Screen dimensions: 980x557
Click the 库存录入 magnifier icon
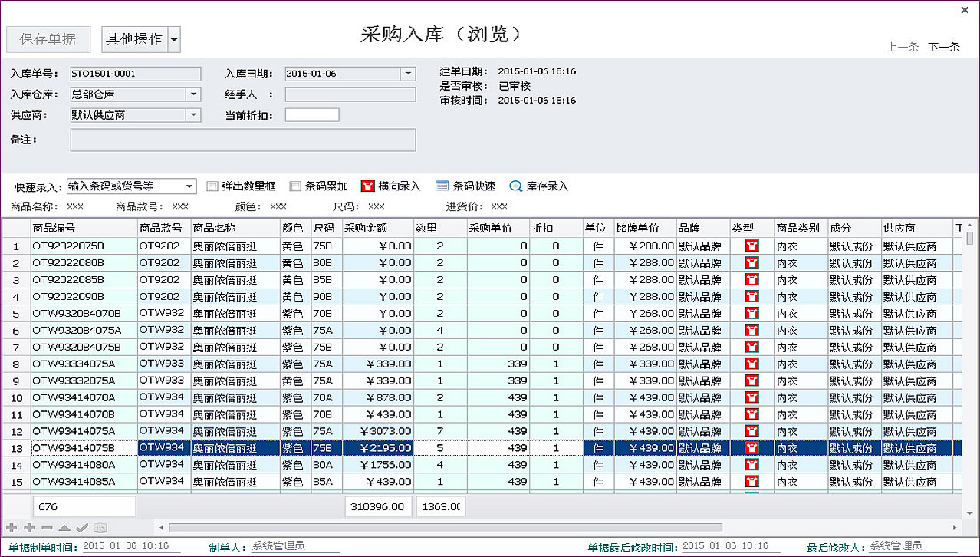click(x=515, y=186)
